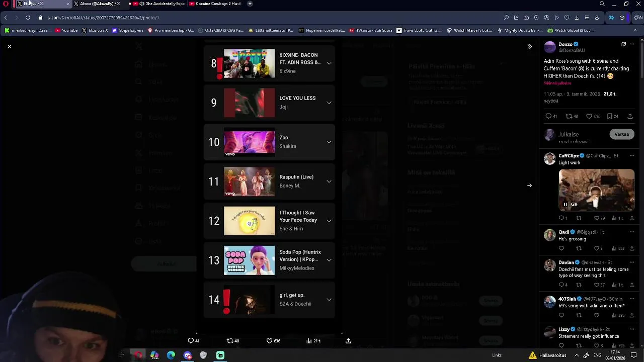Switch to Cocaine Cowboys 2 tab

click(x=216, y=4)
